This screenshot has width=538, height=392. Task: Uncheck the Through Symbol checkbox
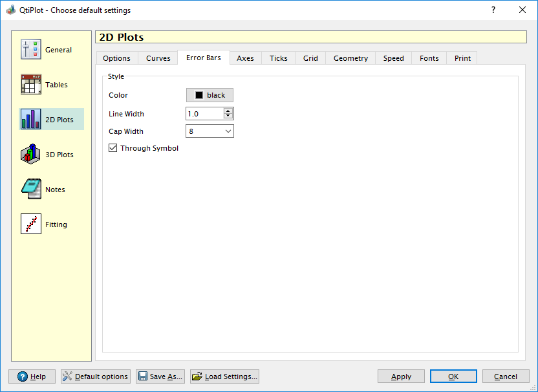[x=113, y=148]
